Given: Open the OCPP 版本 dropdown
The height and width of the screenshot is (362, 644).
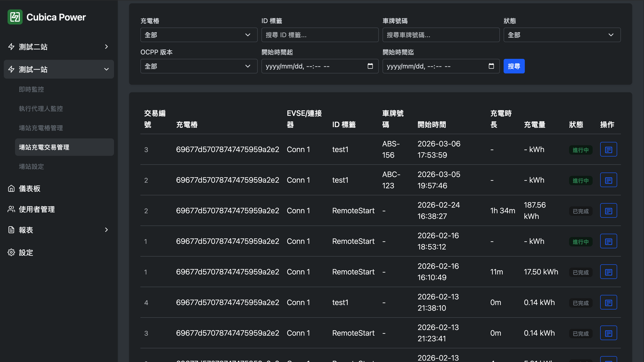Looking at the screenshot, I should click(199, 66).
